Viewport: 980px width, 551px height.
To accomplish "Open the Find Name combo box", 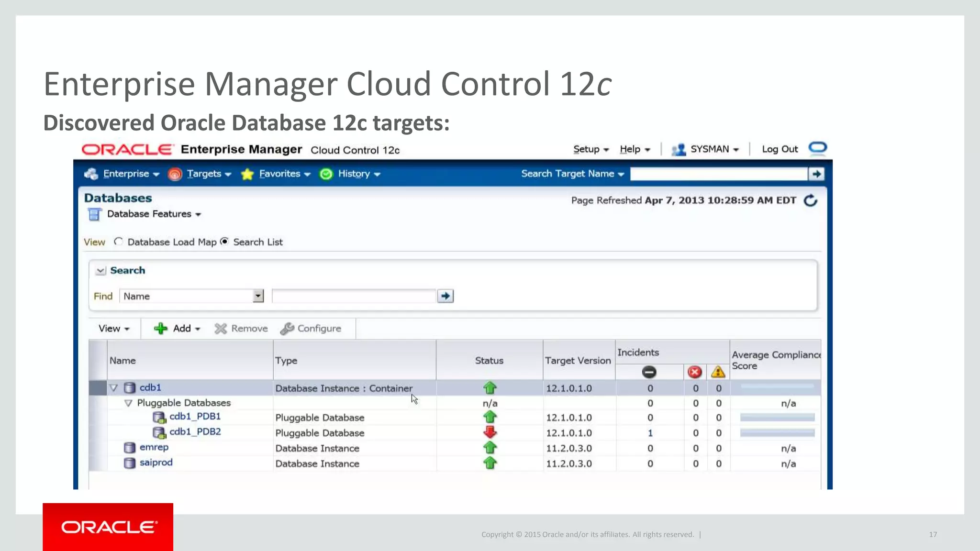I will click(191, 296).
